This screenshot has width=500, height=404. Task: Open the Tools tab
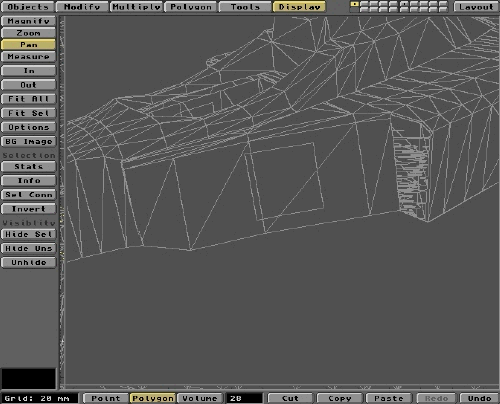245,7
